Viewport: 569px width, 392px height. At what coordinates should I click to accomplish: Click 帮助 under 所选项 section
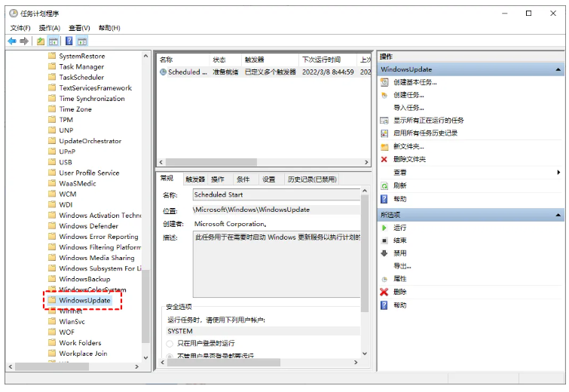tap(400, 305)
